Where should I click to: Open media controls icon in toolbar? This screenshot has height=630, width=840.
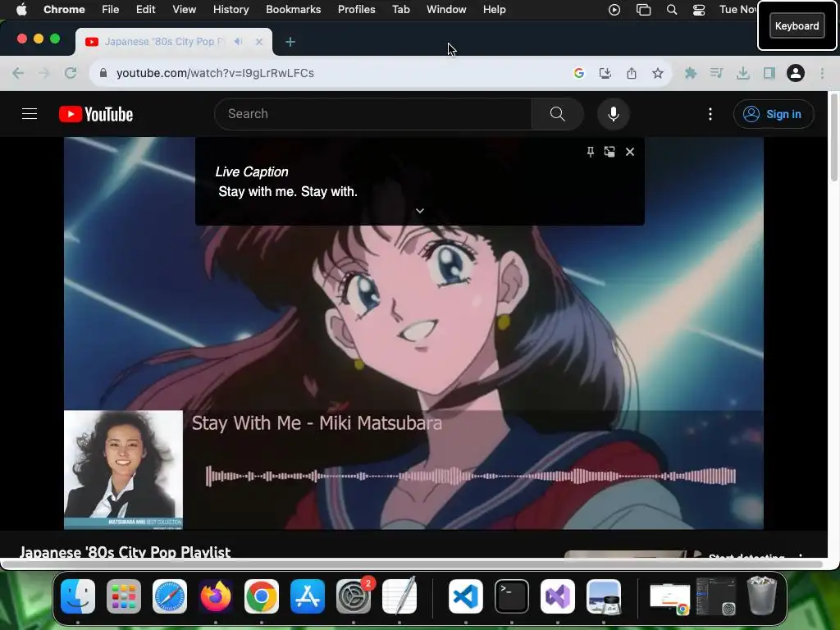(x=716, y=73)
